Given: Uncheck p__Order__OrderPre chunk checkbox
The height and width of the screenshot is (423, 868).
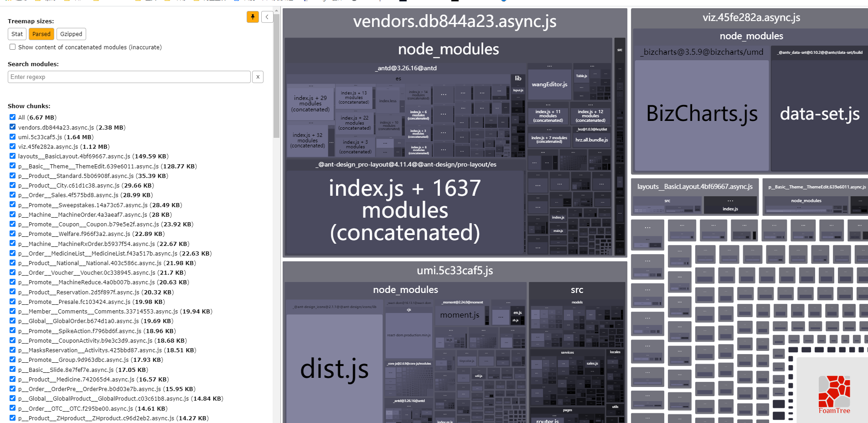Looking at the screenshot, I should (x=13, y=389).
